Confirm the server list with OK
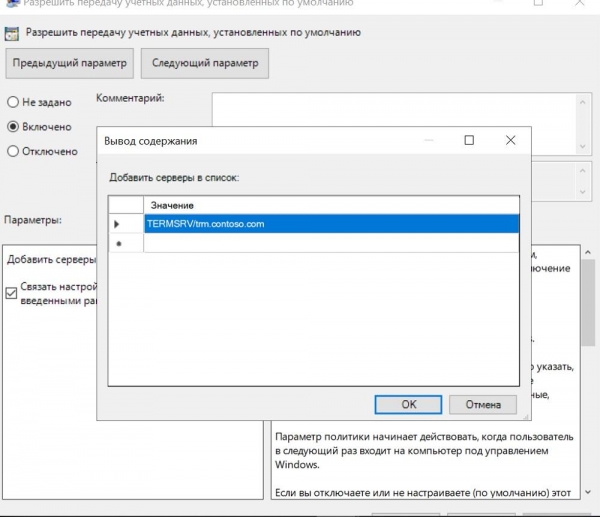The height and width of the screenshot is (517, 600). pos(408,405)
